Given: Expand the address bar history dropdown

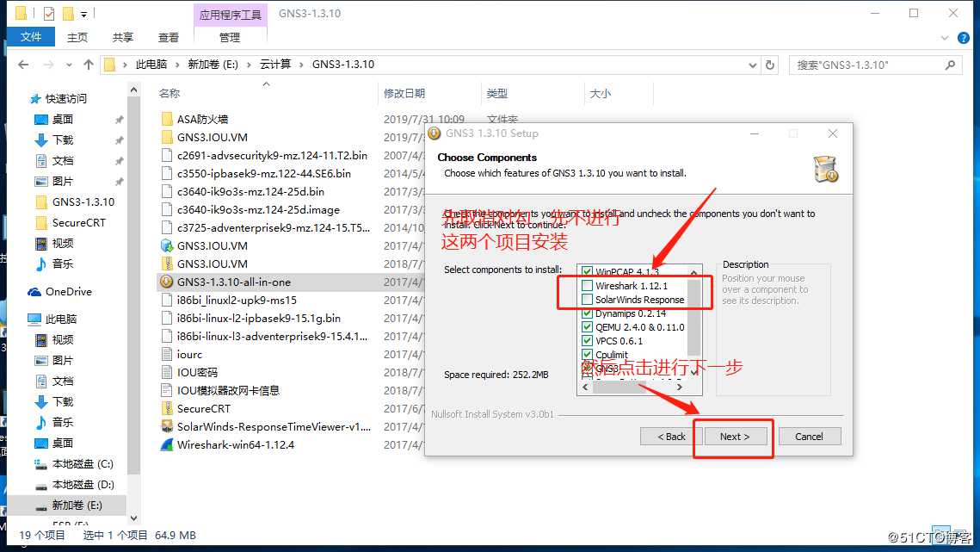Looking at the screenshot, I should (x=753, y=65).
